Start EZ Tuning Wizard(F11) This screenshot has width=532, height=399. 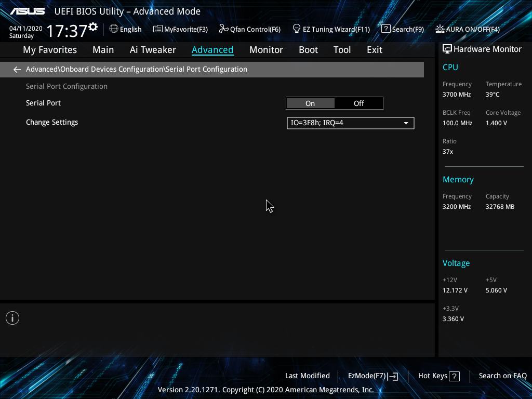(x=331, y=29)
